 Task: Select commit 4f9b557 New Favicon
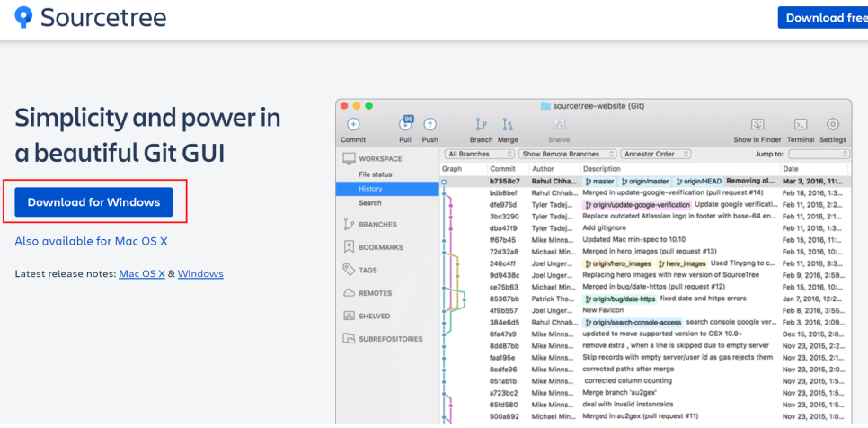click(644, 310)
